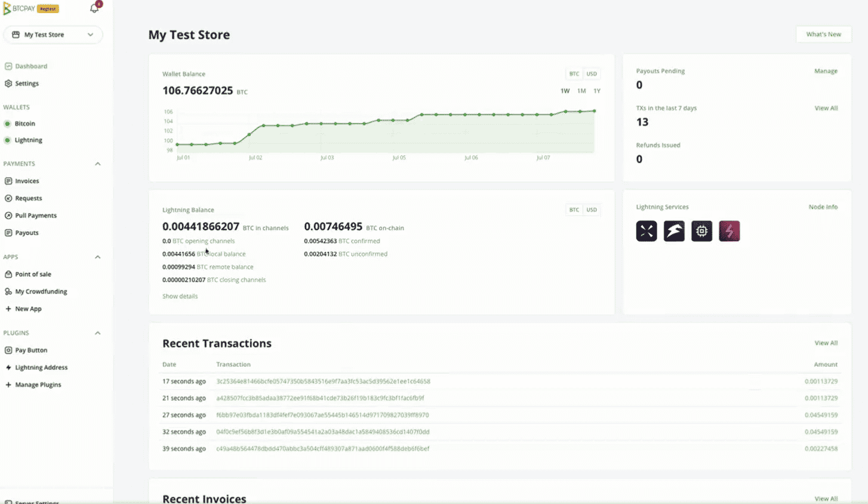Open the first recent transaction hash

(323, 381)
